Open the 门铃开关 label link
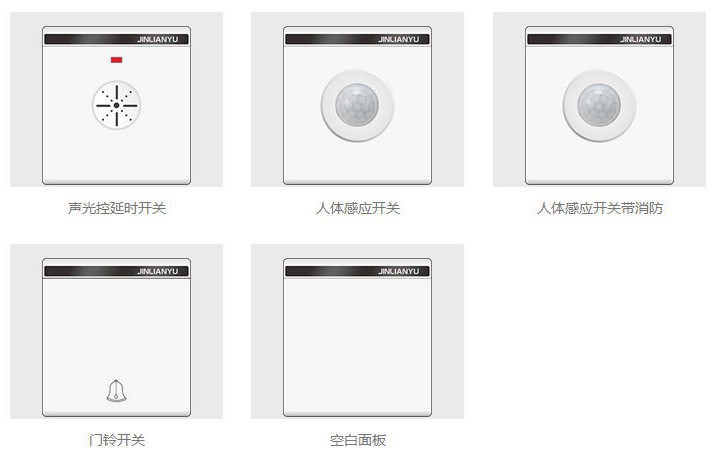 [x=117, y=440]
